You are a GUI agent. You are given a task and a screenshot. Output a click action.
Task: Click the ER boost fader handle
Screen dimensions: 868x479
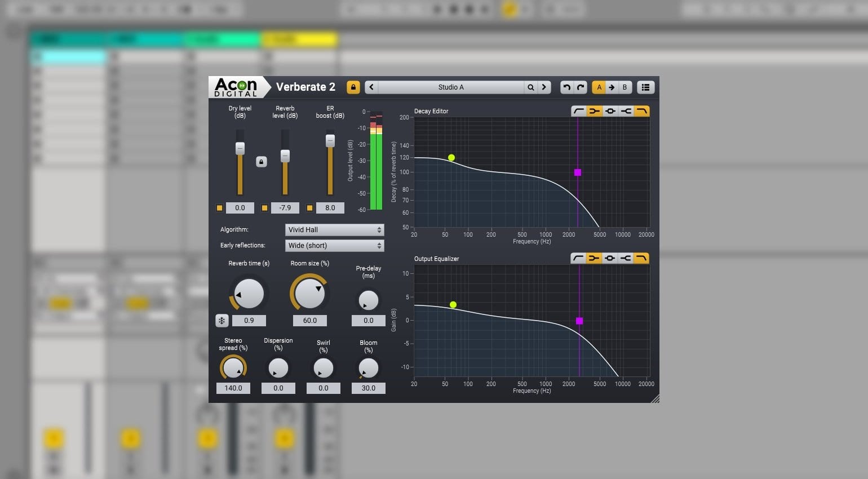click(x=330, y=140)
